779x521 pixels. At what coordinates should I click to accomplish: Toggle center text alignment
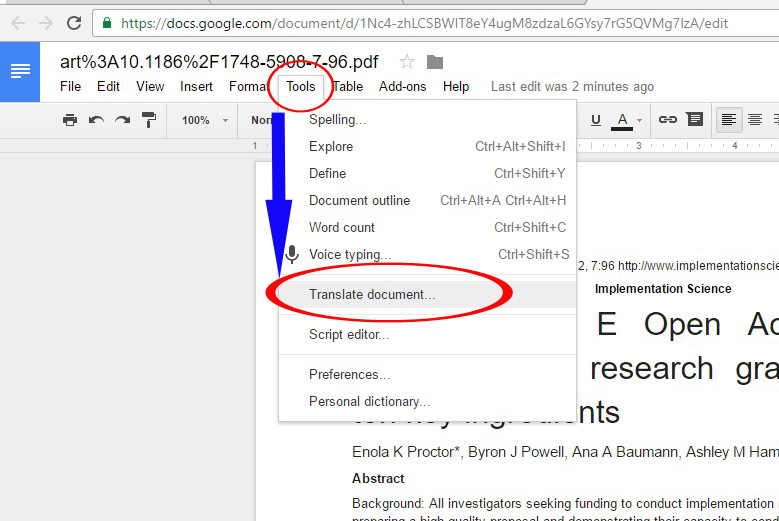coord(755,120)
